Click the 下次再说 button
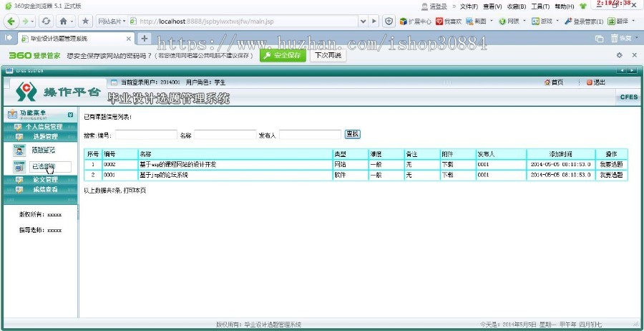The image size is (644, 331). [x=328, y=55]
